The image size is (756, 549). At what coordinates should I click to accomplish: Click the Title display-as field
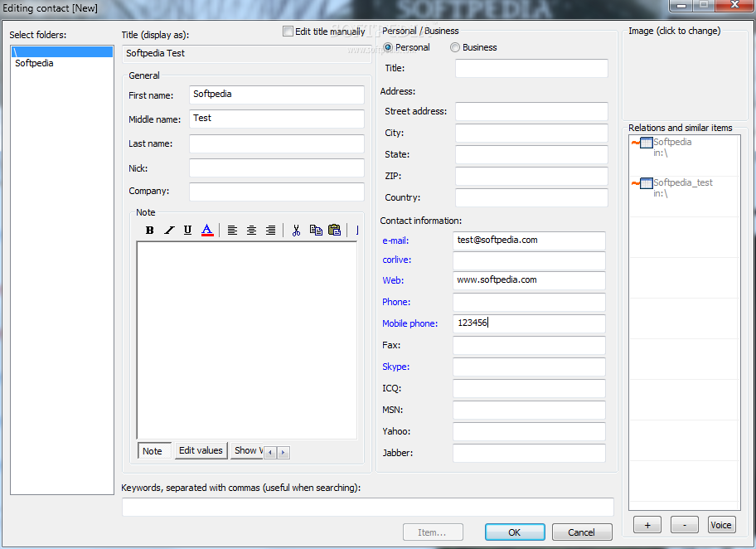click(247, 54)
